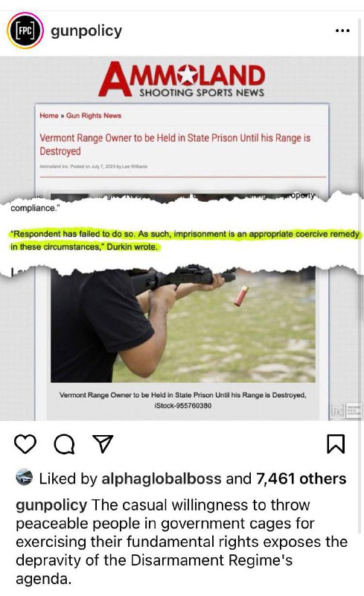Share the post with the paper plane icon
Image resolution: width=364 pixels, height=596 pixels.
coord(103,443)
